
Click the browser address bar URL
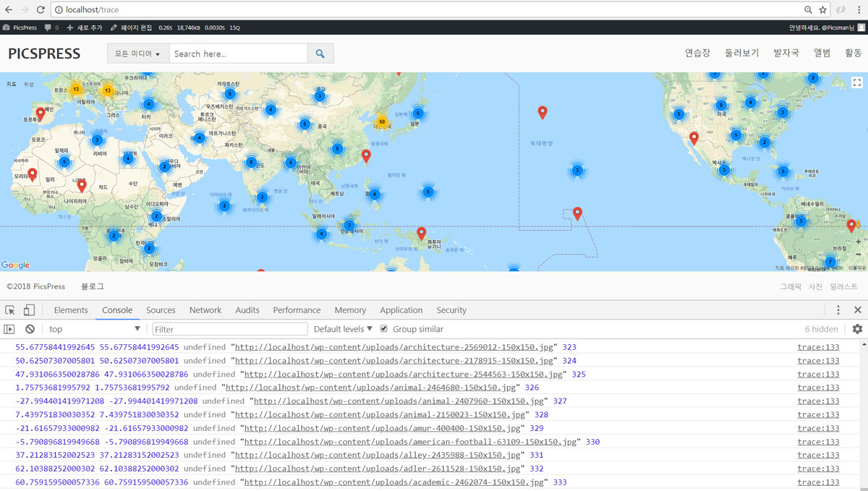tap(92, 10)
